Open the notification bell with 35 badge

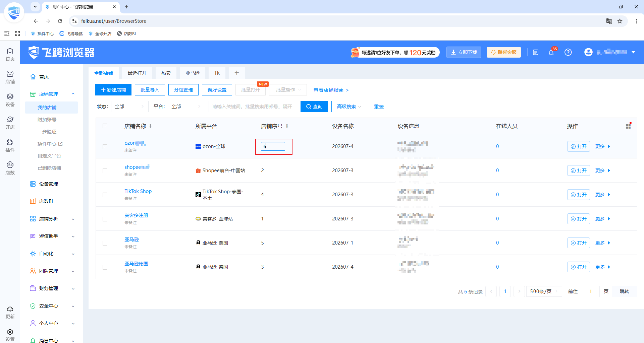[551, 52]
